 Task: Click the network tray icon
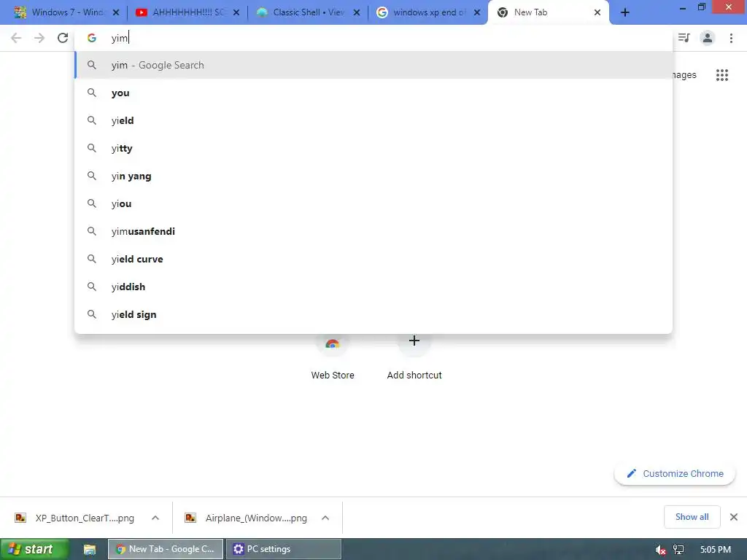pos(678,550)
